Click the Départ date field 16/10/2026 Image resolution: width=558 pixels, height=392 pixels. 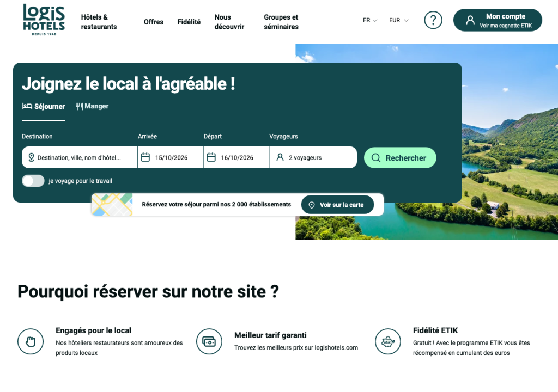tap(236, 157)
